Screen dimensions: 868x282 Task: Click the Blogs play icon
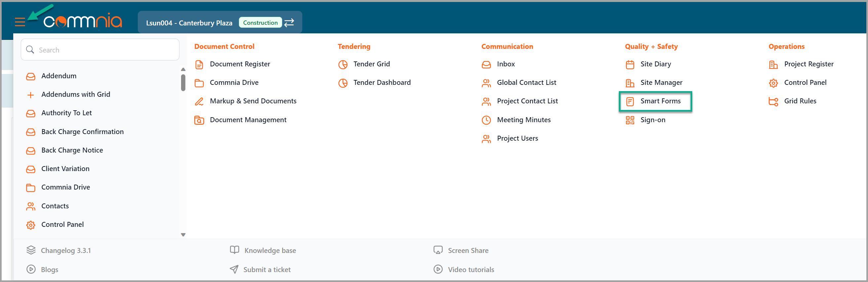pyautogui.click(x=31, y=269)
